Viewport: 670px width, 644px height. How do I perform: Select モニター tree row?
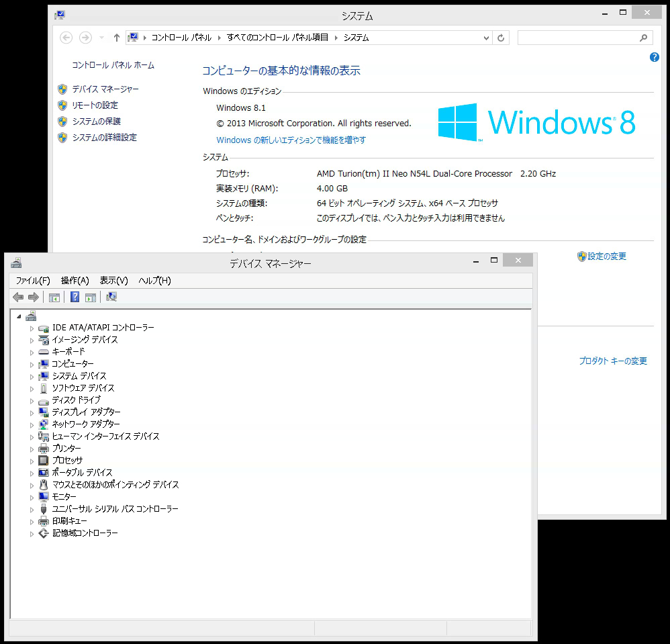coord(64,497)
